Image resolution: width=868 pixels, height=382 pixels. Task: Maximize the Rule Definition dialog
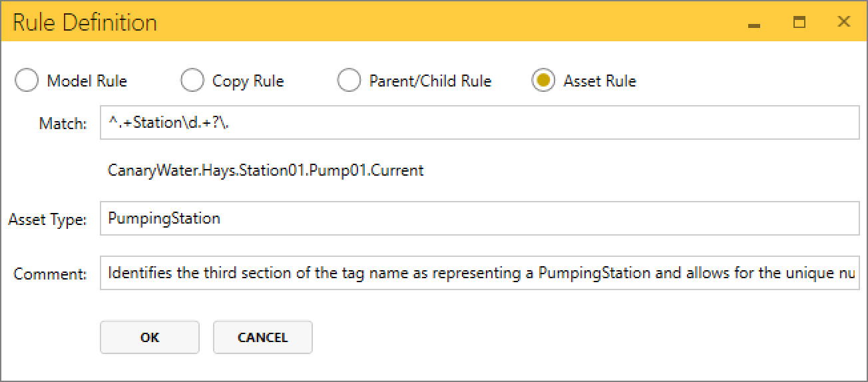click(799, 22)
